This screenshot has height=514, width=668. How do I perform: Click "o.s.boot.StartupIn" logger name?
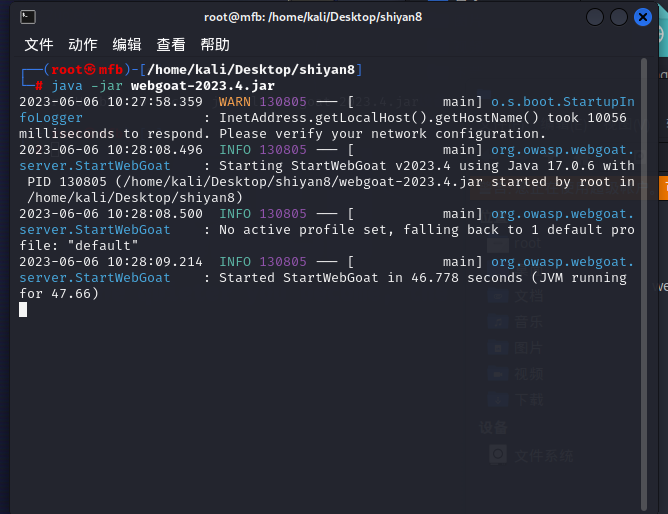563,102
